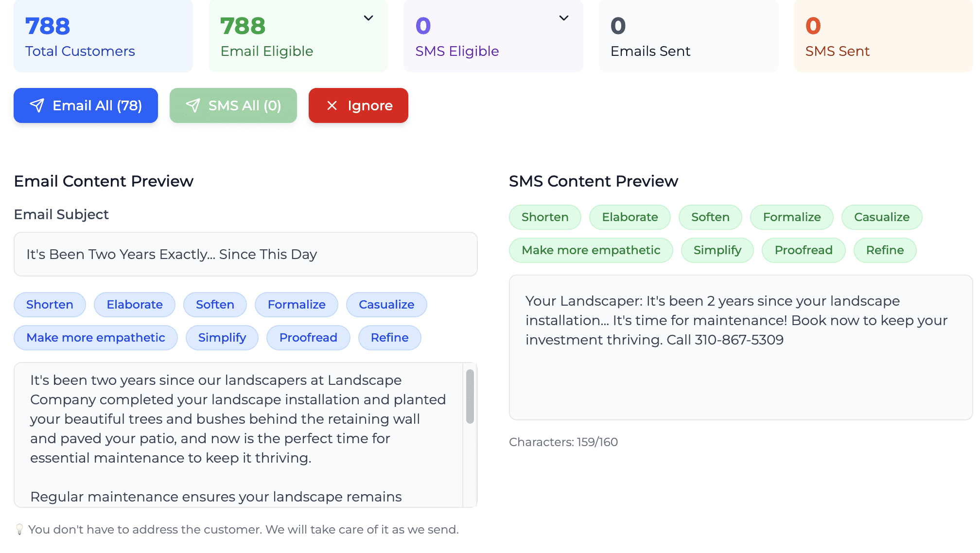
Task: Click Make more empathetic under Email Subject
Action: point(95,337)
